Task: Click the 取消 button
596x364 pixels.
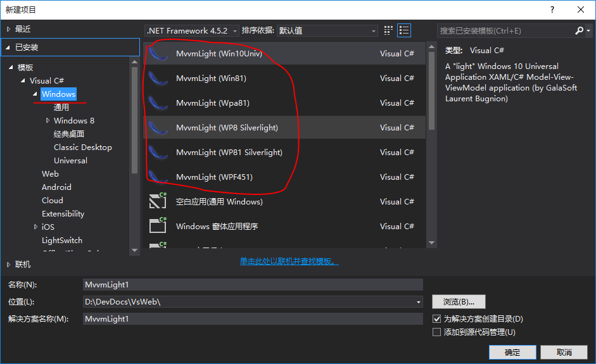Action: tap(564, 352)
